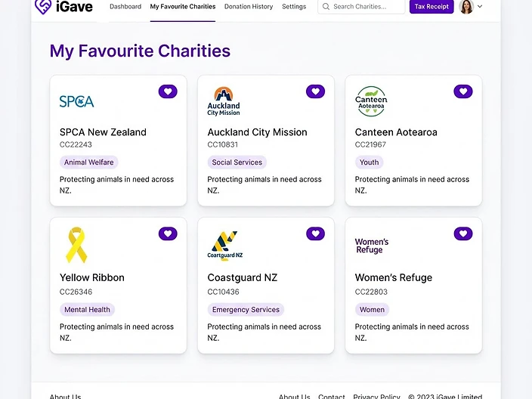Click the © 2023 iGave Limited text

point(445,396)
